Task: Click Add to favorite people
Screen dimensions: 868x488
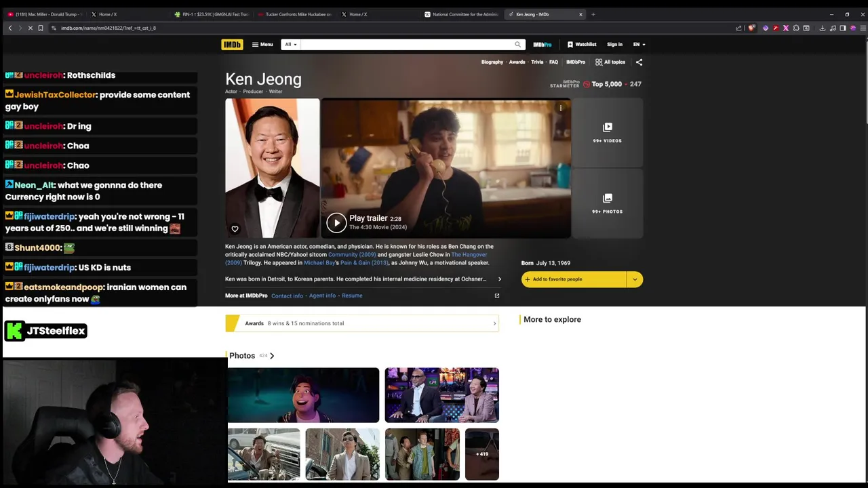Action: (x=574, y=279)
